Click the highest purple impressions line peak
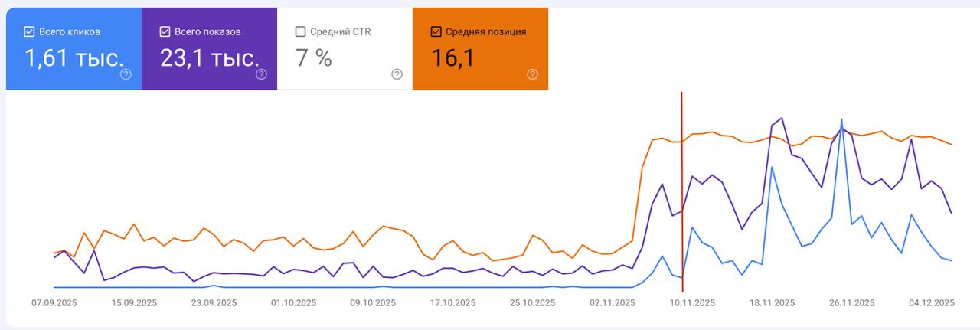The height and width of the screenshot is (330, 980). click(781, 119)
